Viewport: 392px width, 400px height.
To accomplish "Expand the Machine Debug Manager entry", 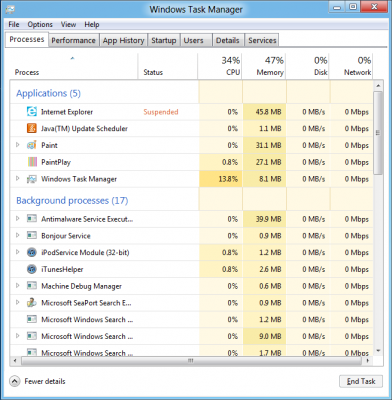I will (18, 286).
